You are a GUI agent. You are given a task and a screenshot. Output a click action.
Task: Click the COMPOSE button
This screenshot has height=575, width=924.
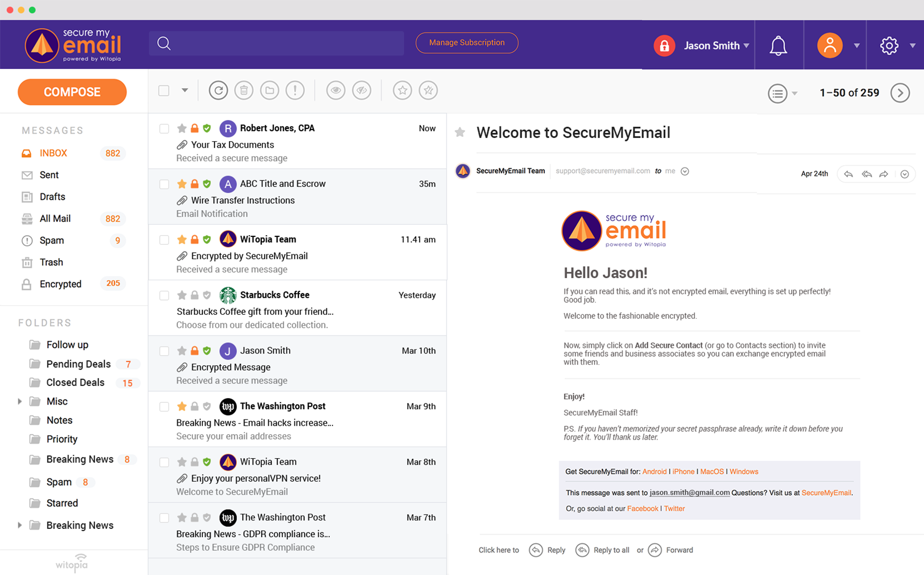[72, 92]
